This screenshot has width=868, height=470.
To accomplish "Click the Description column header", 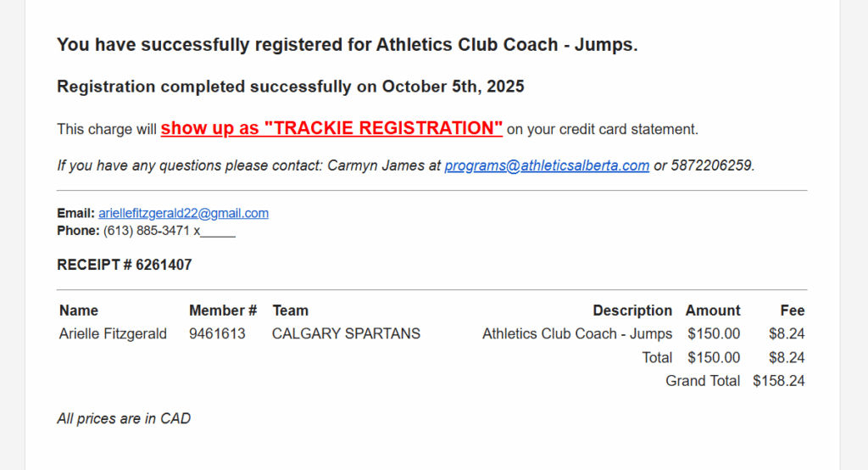I will [x=632, y=311].
